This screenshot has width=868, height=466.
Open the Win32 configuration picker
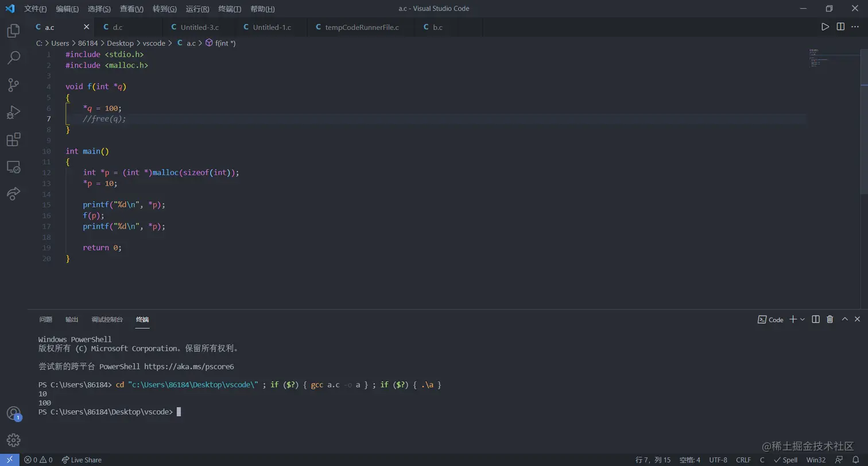point(816,460)
